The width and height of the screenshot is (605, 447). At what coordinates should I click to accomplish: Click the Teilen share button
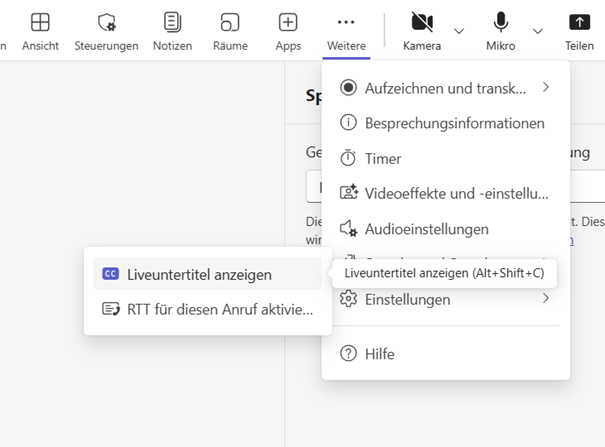point(580,32)
